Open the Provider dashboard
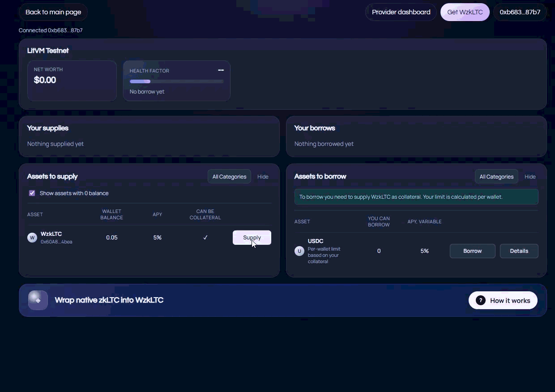The height and width of the screenshot is (392, 555). (x=401, y=12)
